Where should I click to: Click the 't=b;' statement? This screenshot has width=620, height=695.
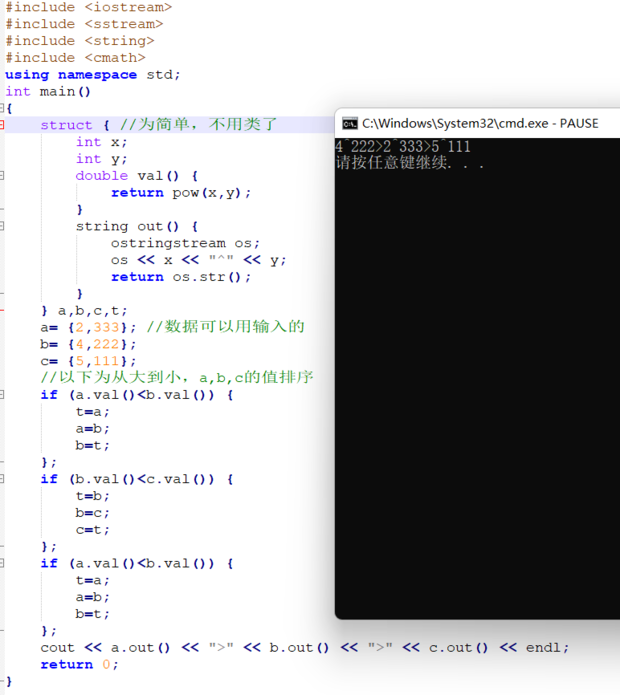(x=93, y=496)
